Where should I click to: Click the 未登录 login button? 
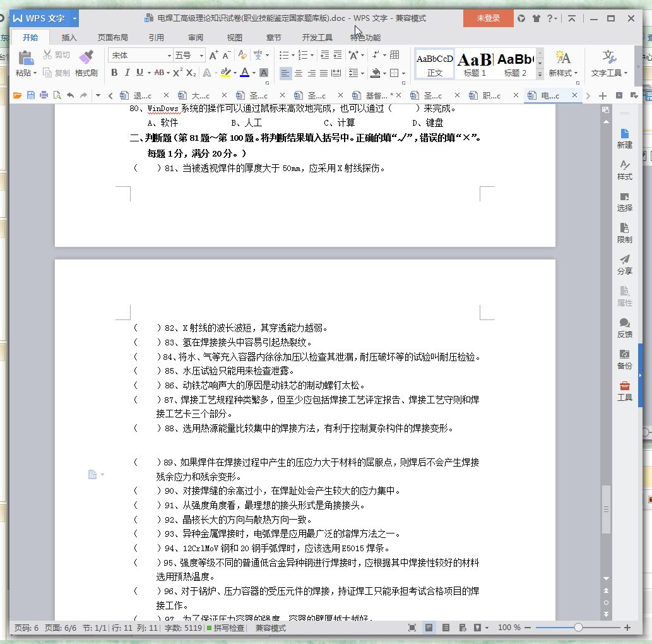(x=488, y=18)
